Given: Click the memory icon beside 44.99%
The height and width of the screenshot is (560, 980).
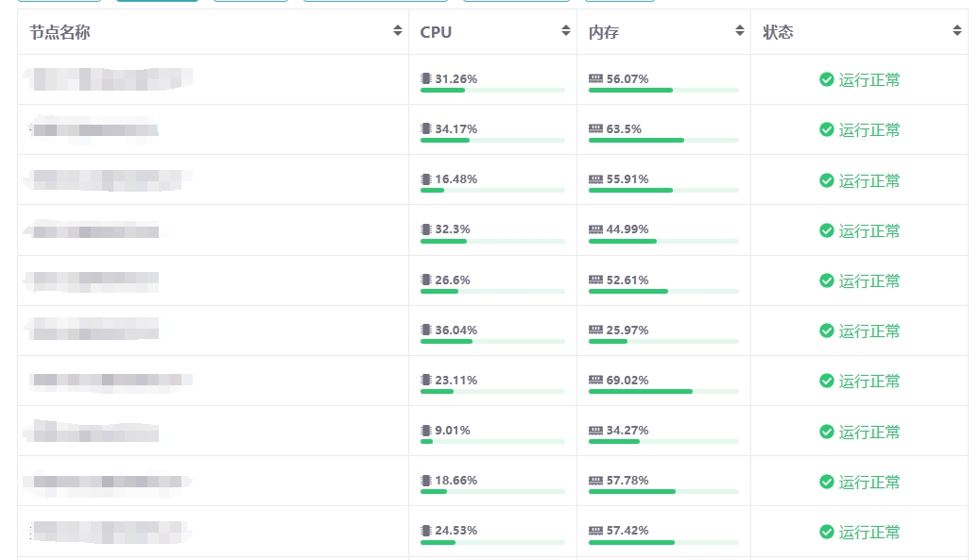Looking at the screenshot, I should point(595,229).
